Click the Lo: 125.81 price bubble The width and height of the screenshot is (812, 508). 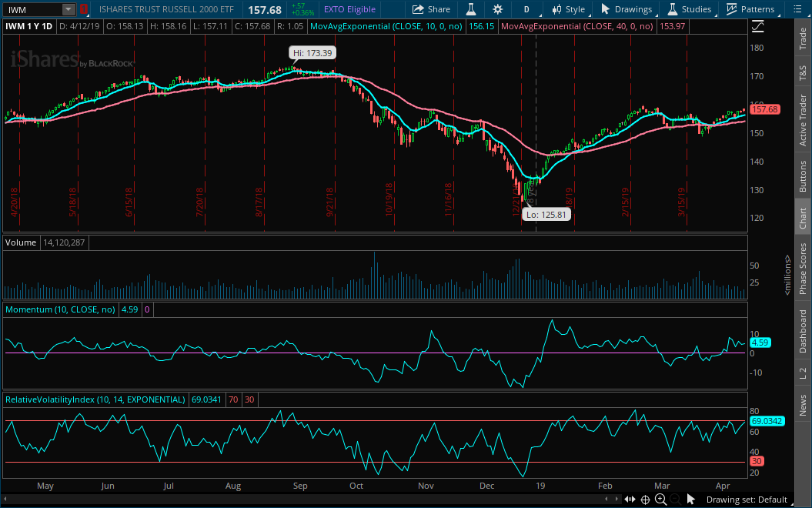pos(546,215)
